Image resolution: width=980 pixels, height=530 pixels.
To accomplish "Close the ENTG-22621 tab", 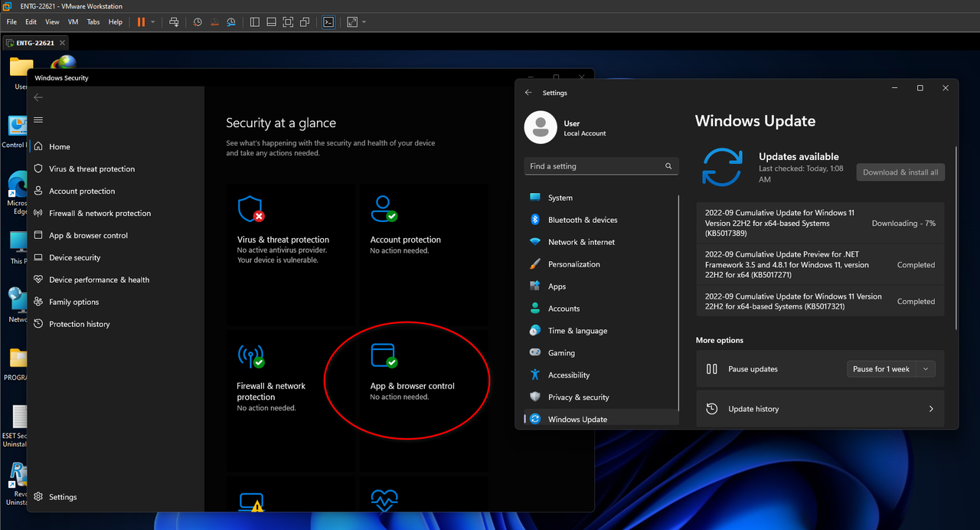I will pos(63,43).
